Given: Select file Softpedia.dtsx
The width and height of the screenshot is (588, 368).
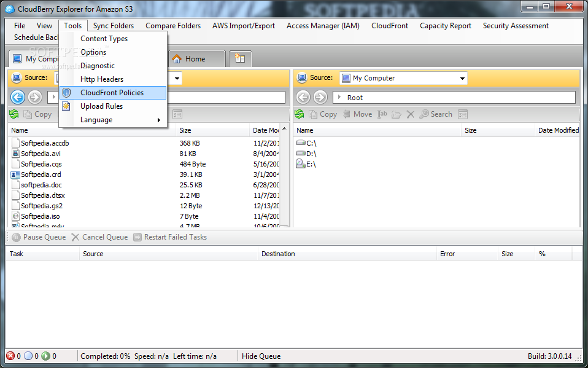Looking at the screenshot, I should pyautogui.click(x=43, y=195).
